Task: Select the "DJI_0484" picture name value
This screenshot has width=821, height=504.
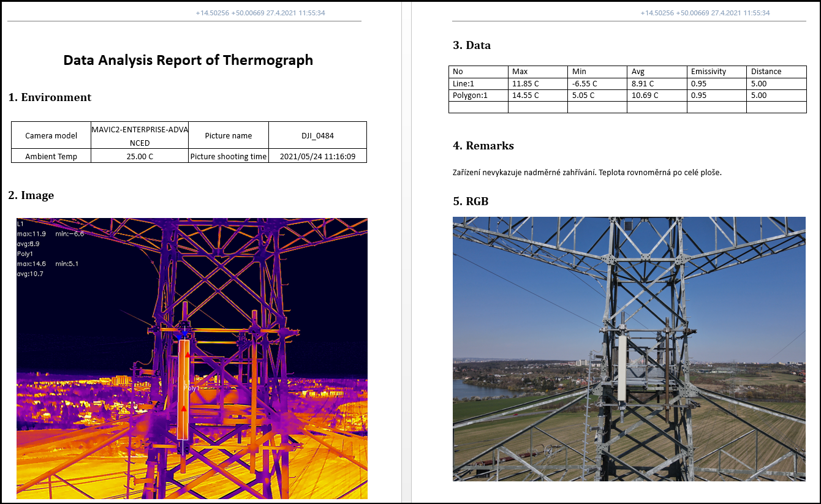Action: coord(317,135)
